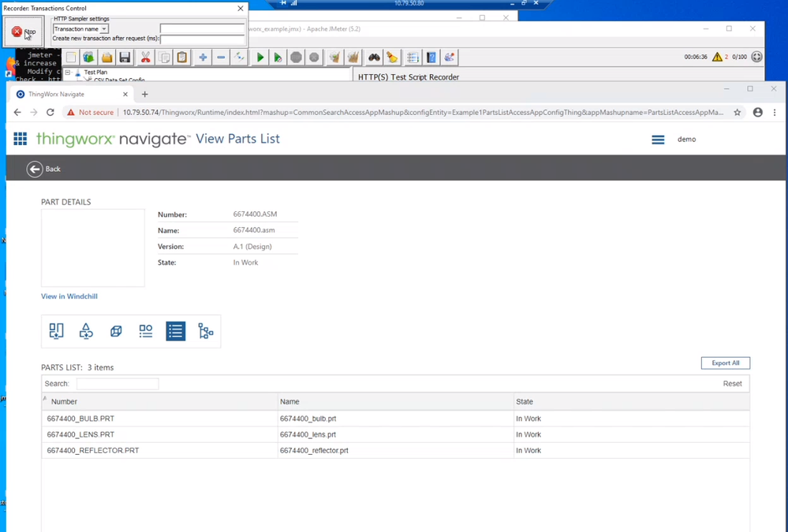The height and width of the screenshot is (532, 788).
Task: Select the shapes with download arrow task icon
Action: point(86,331)
